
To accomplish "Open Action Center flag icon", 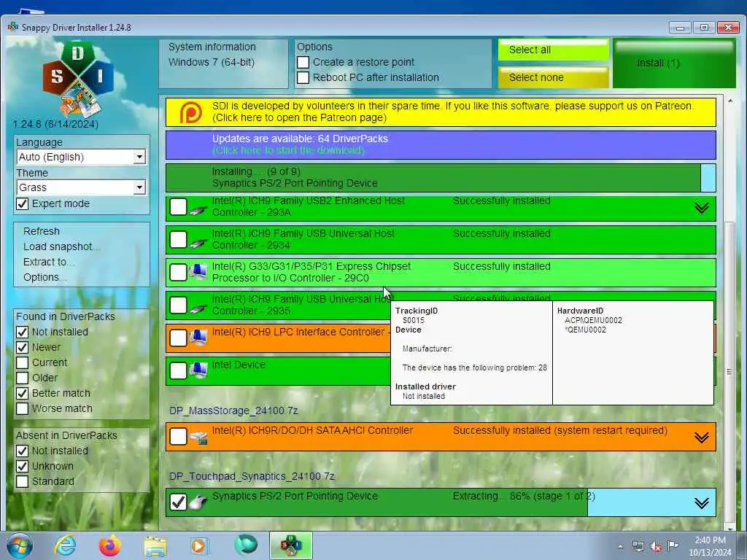I will pos(673,545).
